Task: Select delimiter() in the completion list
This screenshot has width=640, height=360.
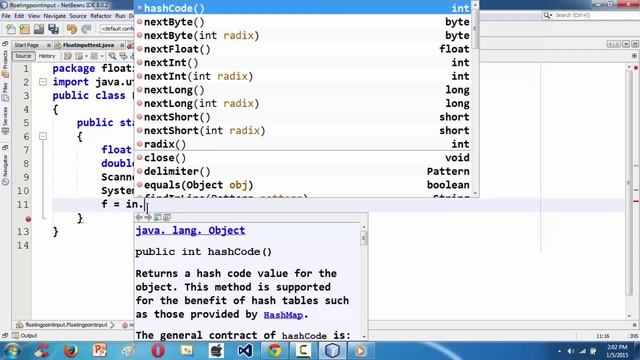Action: click(x=303, y=171)
